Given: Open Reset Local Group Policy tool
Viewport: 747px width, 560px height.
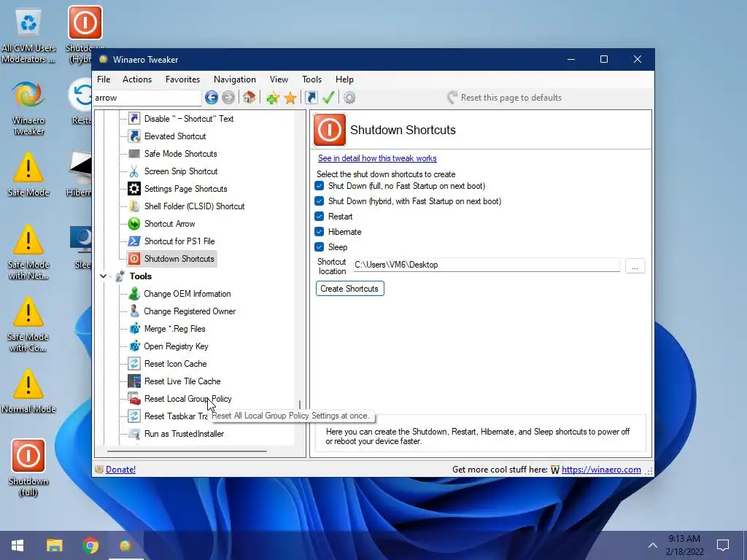Looking at the screenshot, I should click(187, 399).
